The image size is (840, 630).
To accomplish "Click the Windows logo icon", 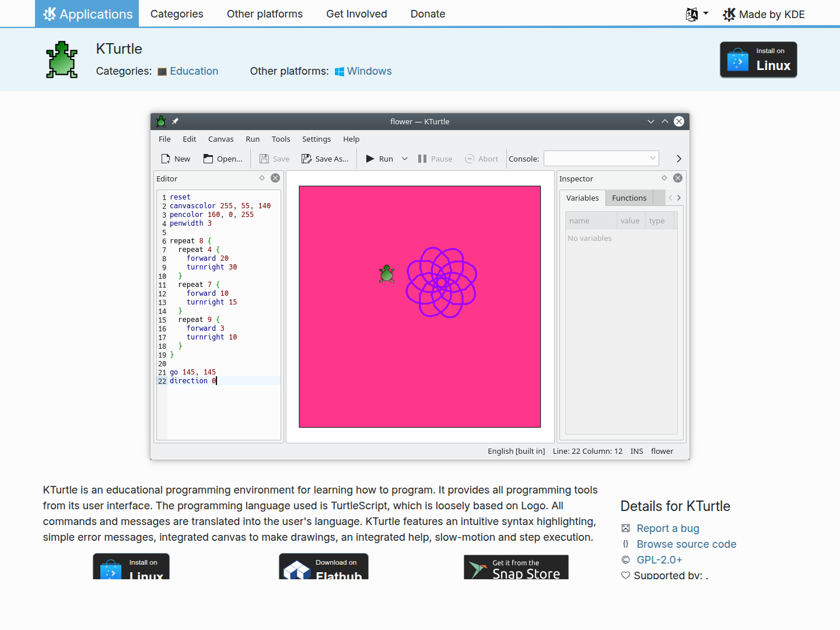I will [x=339, y=72].
